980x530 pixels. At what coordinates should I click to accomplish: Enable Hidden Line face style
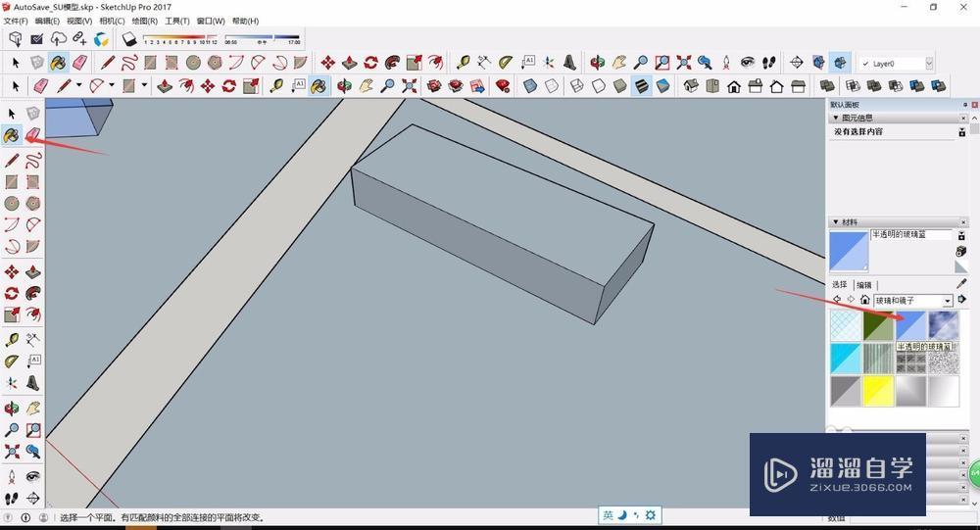[x=599, y=85]
